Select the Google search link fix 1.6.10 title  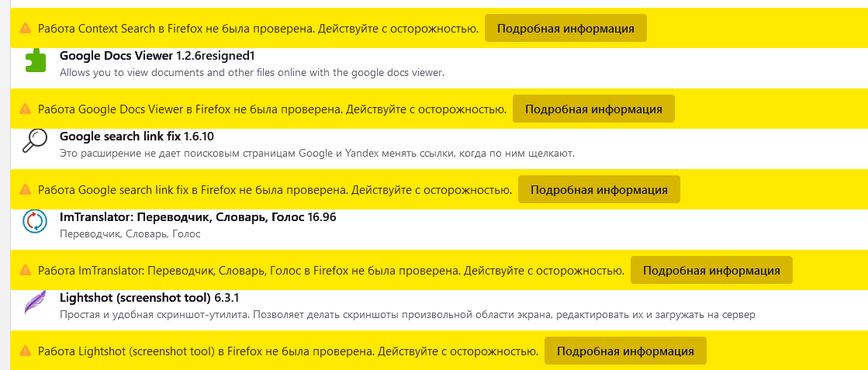[137, 137]
